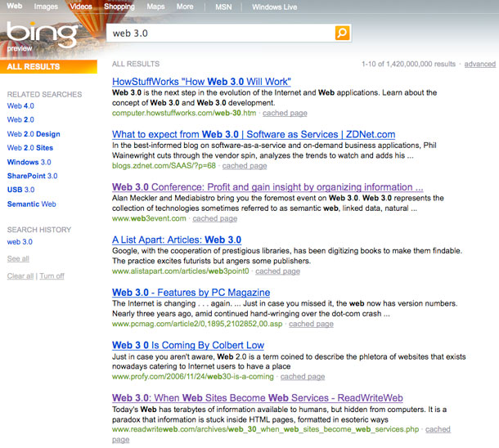Image resolution: width=499 pixels, height=448 pixels.
Task: Click the Bing preview logo
Action: point(31,36)
